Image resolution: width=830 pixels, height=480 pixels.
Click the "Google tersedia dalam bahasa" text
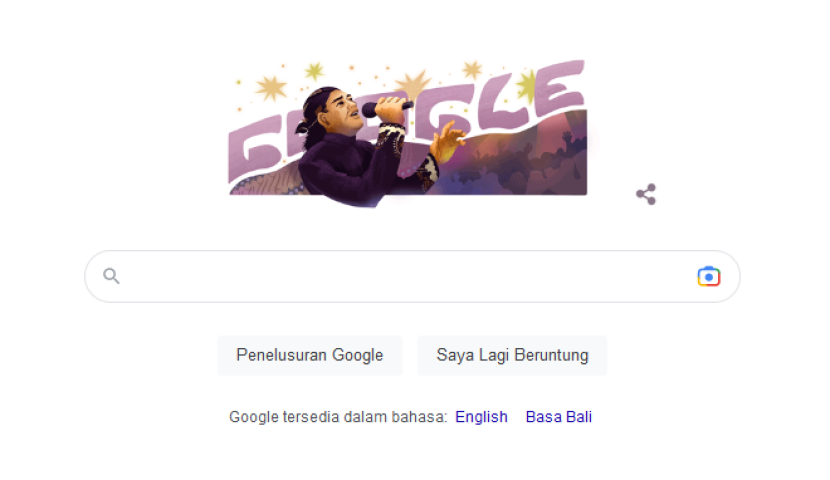click(338, 417)
